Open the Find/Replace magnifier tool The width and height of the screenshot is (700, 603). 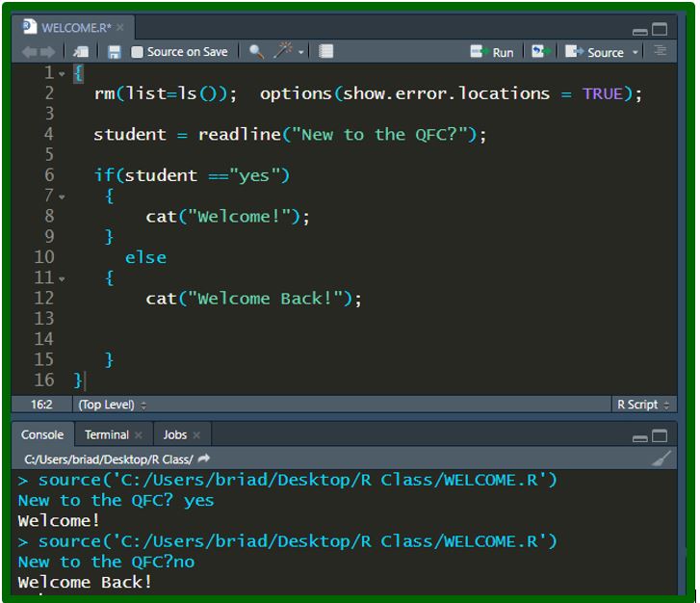[256, 52]
